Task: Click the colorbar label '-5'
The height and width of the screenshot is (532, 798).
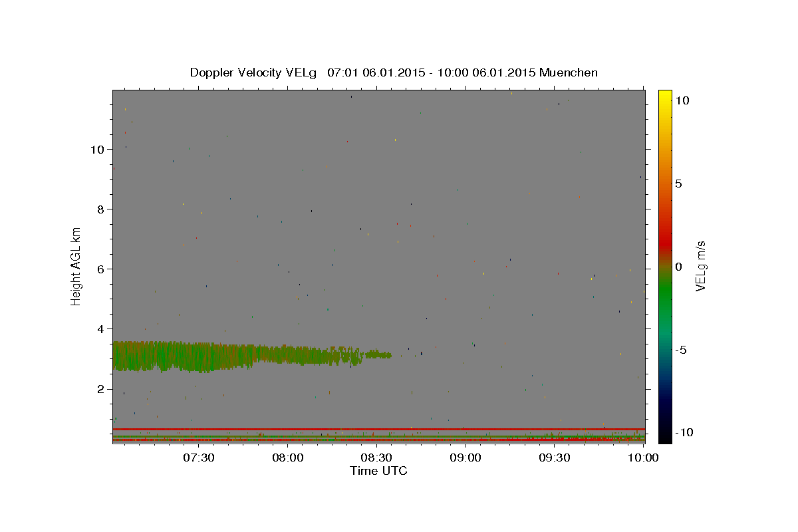Action: [x=680, y=350]
